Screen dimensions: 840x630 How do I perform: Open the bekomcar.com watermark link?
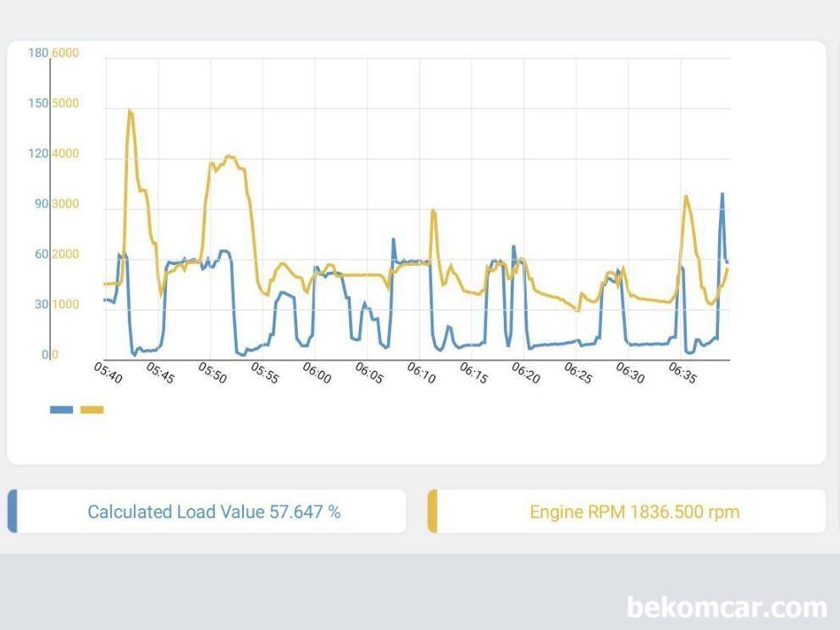coord(727,607)
